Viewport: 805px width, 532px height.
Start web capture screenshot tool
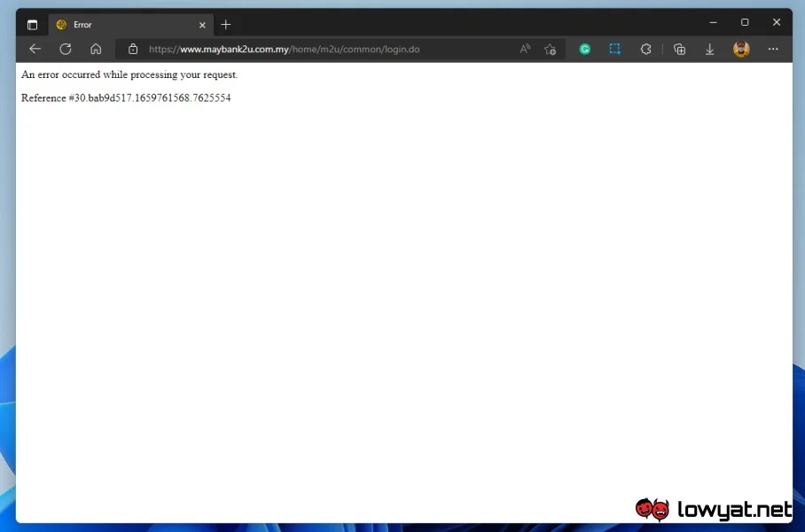pyautogui.click(x=615, y=50)
